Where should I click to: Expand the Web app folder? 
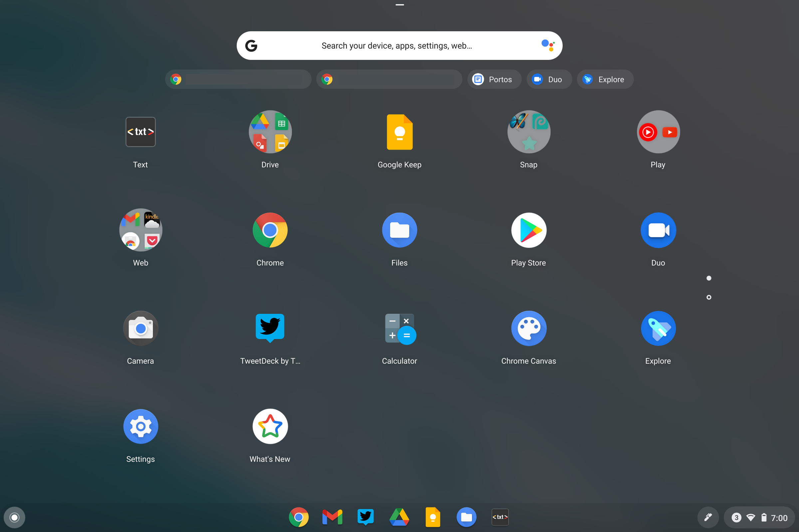(140, 230)
